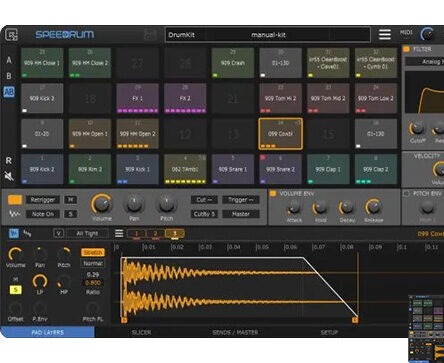Screen dimensions: 444x363
Task: Switch to the SLICER tab
Action: pos(141,332)
